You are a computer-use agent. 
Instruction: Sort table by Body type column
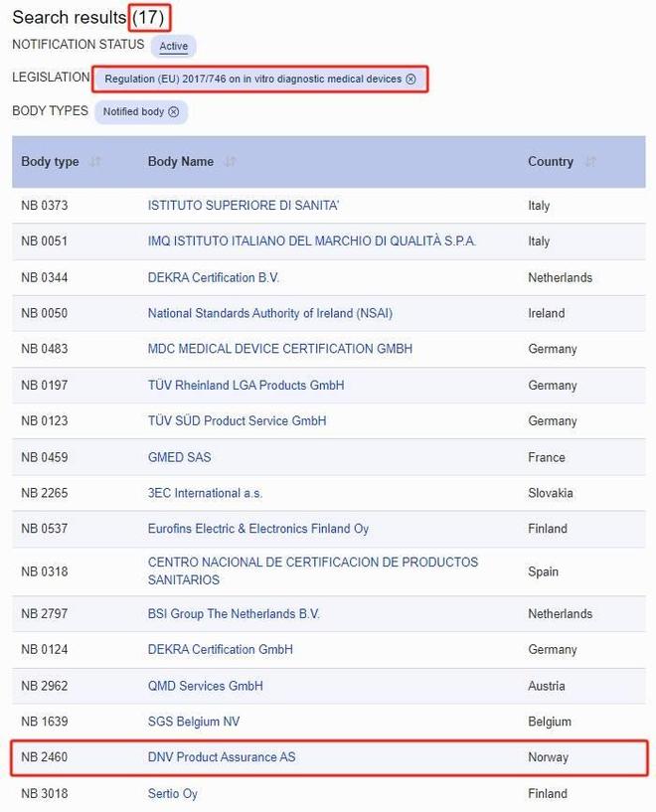coord(95,162)
